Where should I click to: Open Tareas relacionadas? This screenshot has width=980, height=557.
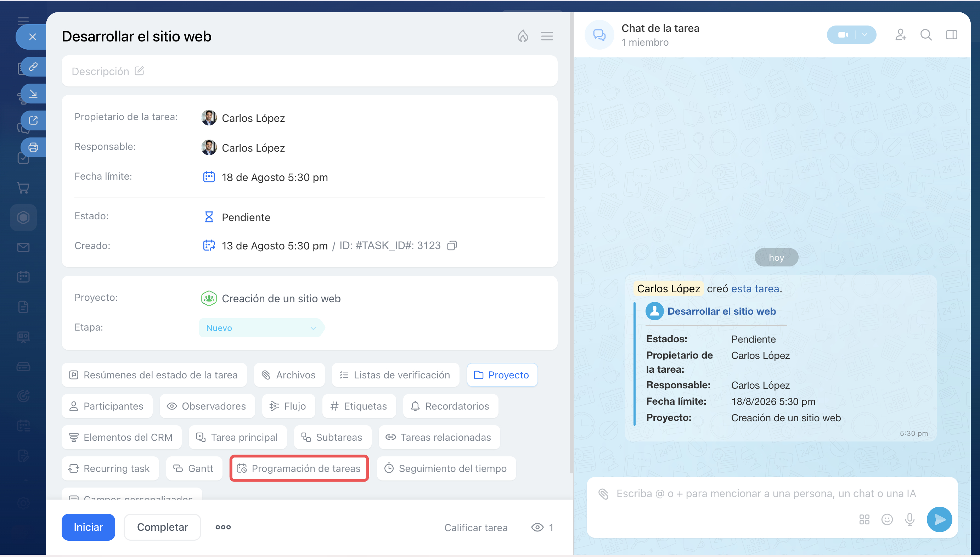[439, 437]
